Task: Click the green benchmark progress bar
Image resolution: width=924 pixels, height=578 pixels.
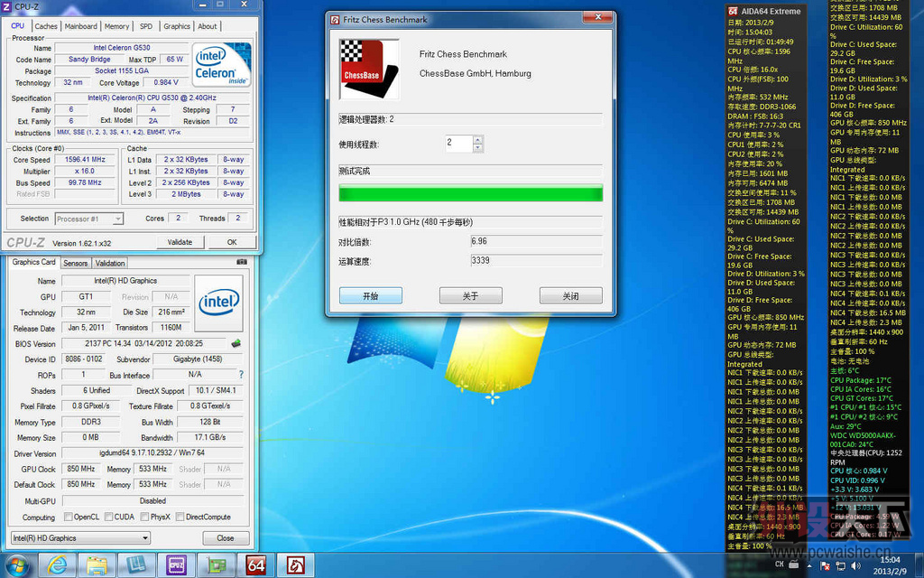Action: pos(471,193)
